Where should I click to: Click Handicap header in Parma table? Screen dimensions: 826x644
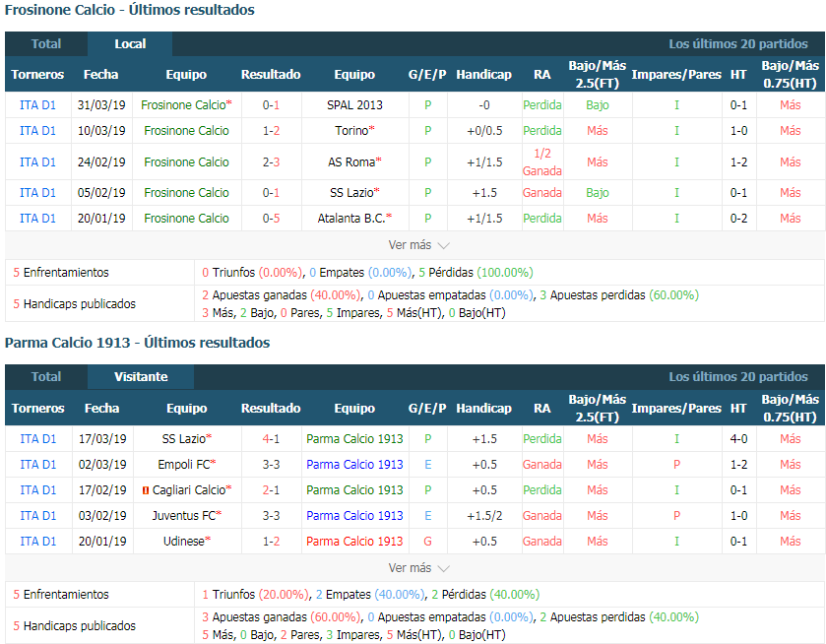point(483,409)
